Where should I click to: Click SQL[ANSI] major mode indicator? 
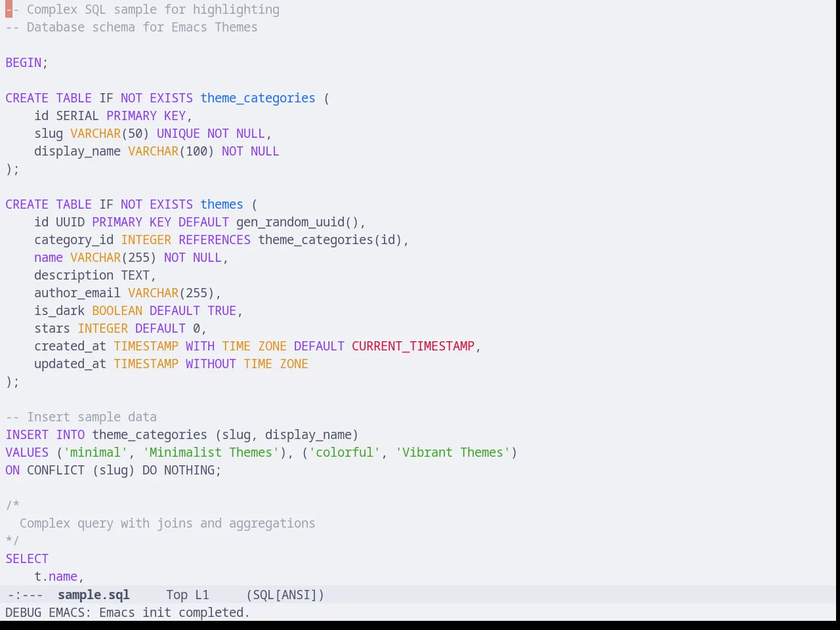click(x=285, y=595)
